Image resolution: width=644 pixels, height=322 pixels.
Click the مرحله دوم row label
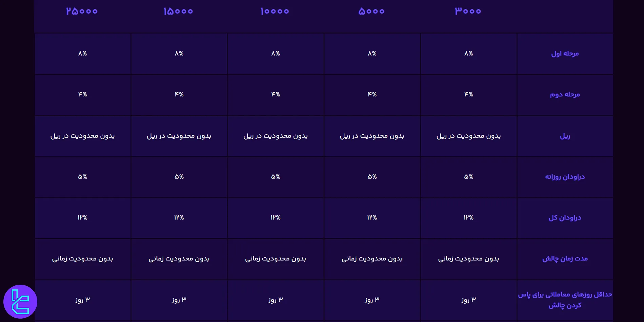[565, 95]
